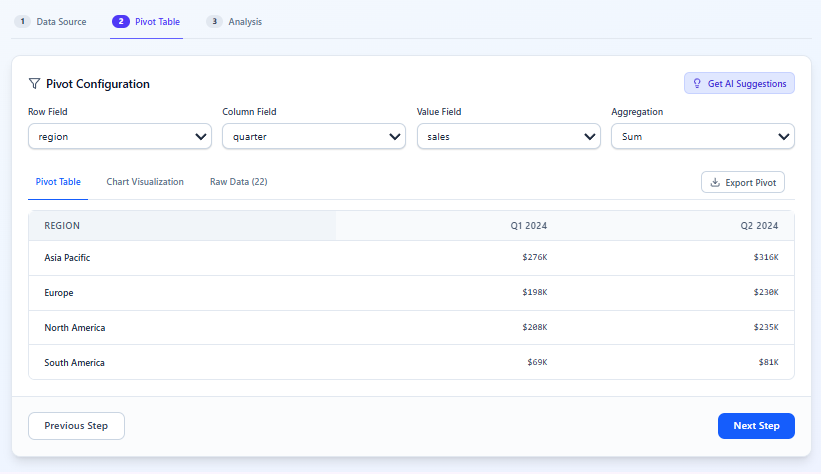
Task: Click the lightbulb icon in AI Suggestions
Action: pyautogui.click(x=697, y=84)
